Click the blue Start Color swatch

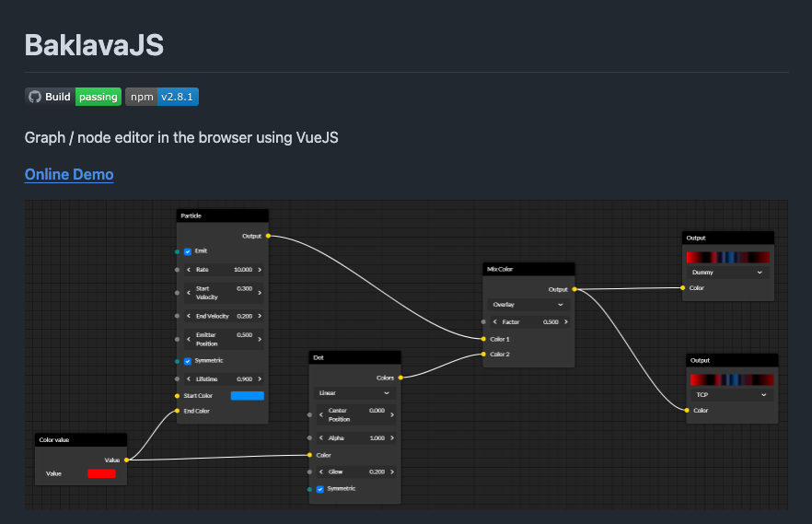[x=247, y=396]
